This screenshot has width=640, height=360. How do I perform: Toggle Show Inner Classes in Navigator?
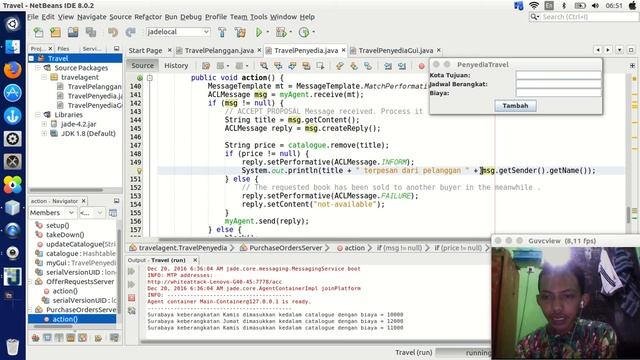(x=83, y=338)
